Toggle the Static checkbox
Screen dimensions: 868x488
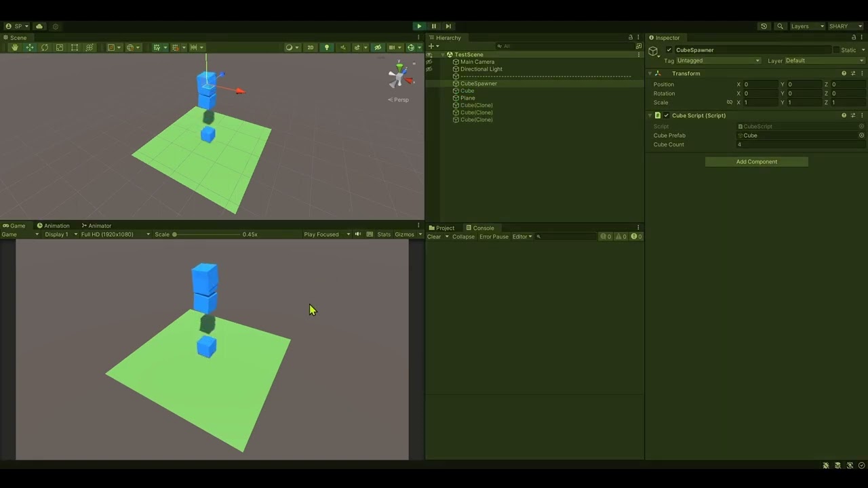point(836,50)
